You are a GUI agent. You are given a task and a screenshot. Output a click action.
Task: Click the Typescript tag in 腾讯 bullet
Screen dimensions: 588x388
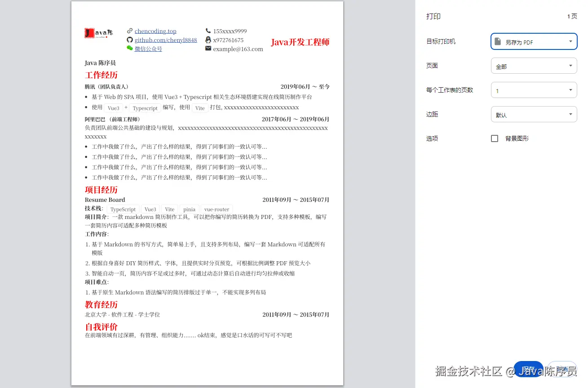coord(145,108)
